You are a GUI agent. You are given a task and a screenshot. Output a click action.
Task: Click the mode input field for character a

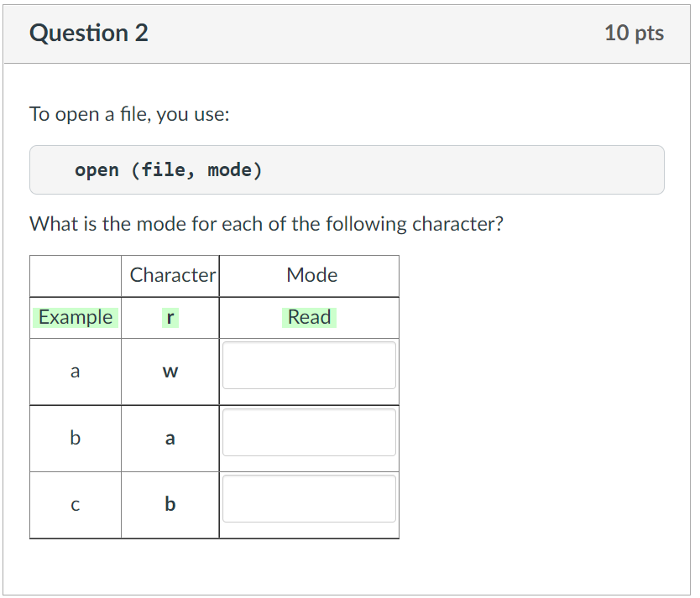tap(309, 432)
